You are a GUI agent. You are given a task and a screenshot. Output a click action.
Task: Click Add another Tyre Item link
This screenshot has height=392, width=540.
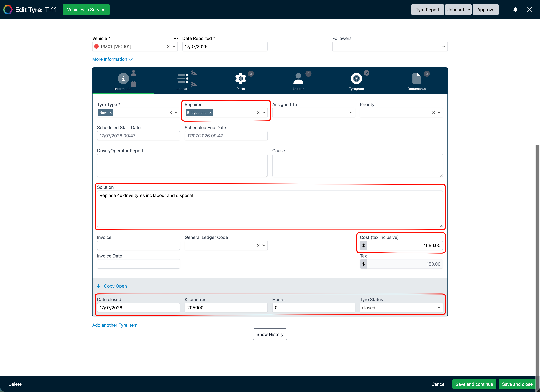click(x=115, y=325)
